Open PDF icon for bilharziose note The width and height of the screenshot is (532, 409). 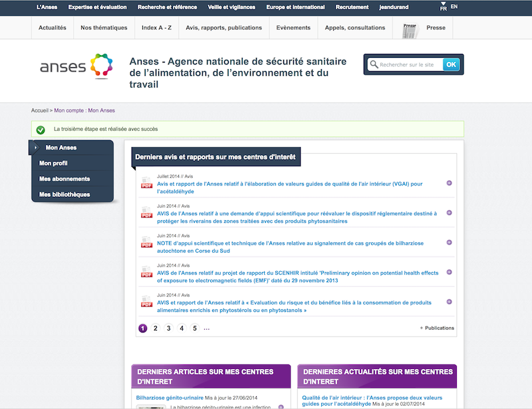click(x=146, y=242)
